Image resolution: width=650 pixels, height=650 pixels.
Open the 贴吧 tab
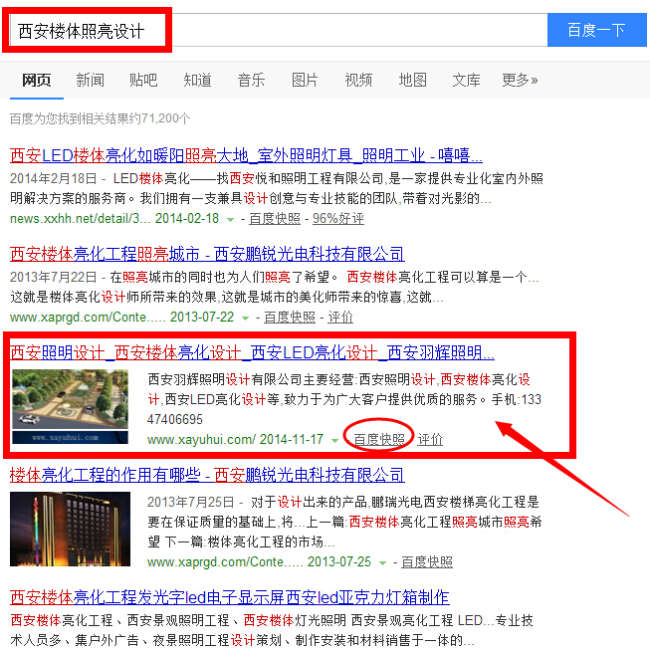(143, 80)
